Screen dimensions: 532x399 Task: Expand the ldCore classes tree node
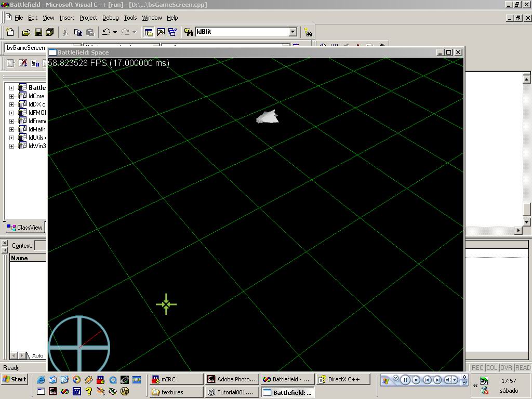[x=11, y=96]
